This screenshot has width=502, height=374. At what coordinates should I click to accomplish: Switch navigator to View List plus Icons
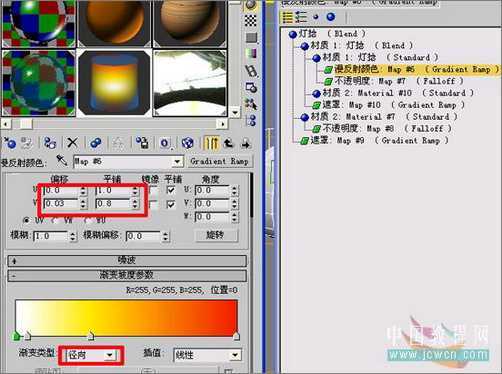coord(301,17)
